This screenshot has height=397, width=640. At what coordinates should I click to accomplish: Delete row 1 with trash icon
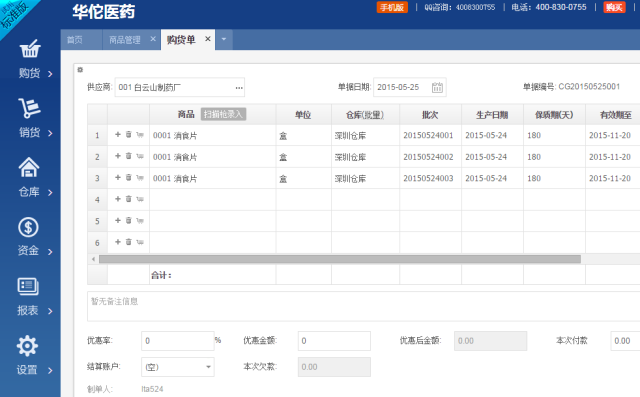click(x=129, y=134)
